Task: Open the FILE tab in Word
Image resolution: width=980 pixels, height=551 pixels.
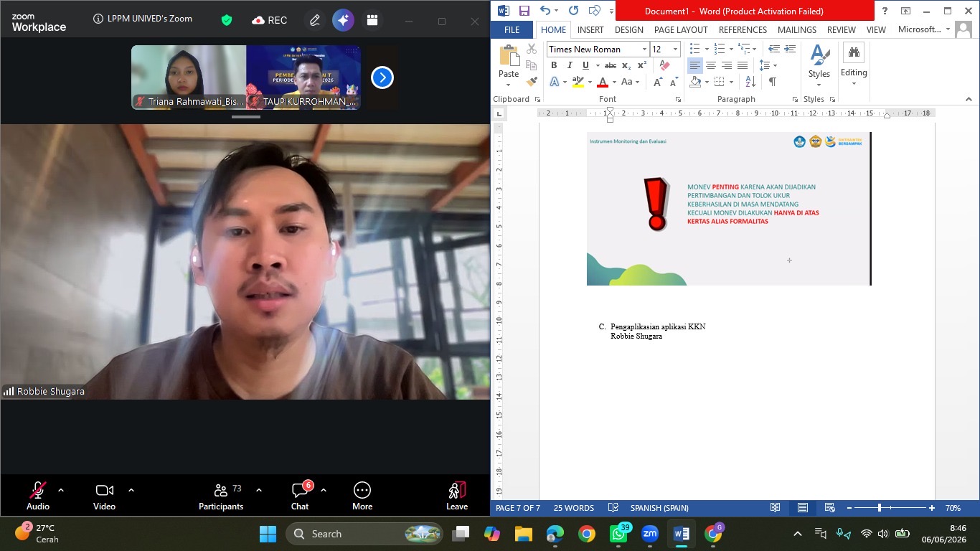Action: click(x=512, y=30)
